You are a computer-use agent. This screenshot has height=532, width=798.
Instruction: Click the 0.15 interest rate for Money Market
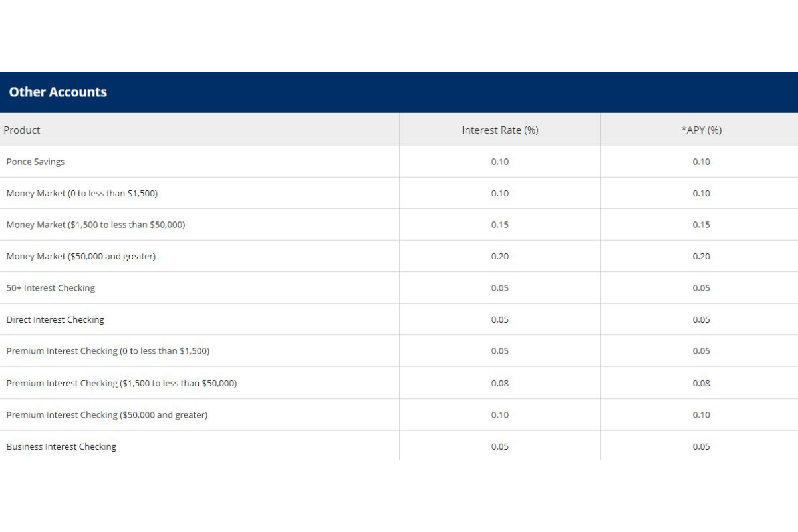[500, 225]
